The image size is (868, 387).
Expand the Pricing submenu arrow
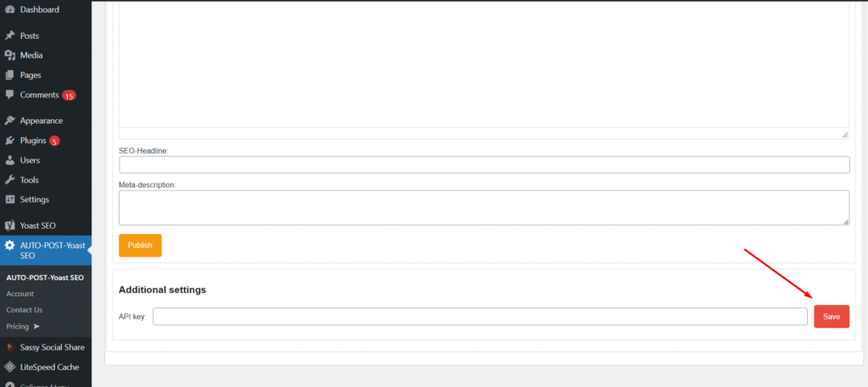pos(37,327)
